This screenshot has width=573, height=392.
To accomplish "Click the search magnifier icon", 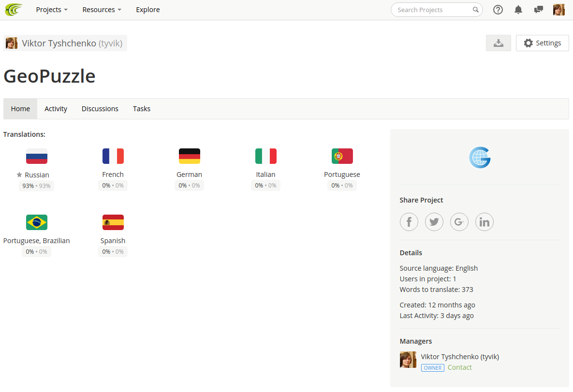I will 475,10.
